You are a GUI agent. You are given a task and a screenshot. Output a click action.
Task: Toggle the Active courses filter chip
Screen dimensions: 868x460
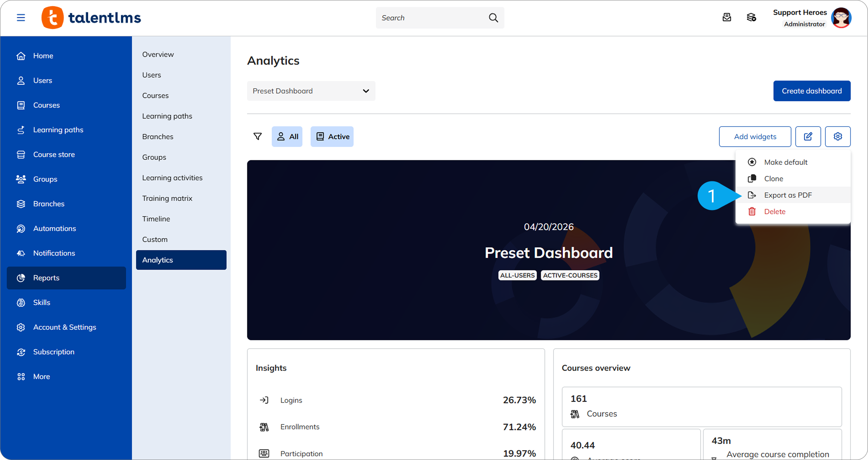(332, 136)
